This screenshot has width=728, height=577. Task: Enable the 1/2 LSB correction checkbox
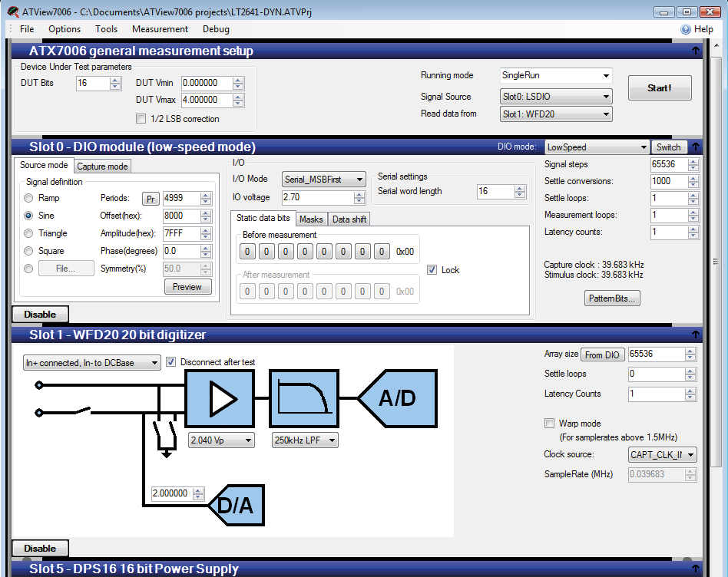point(141,119)
